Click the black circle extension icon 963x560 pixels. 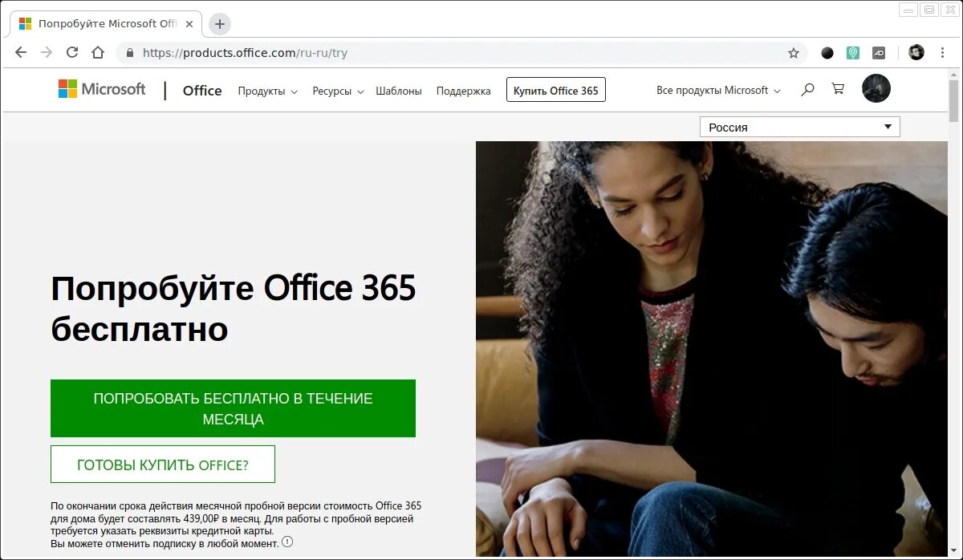point(827,53)
